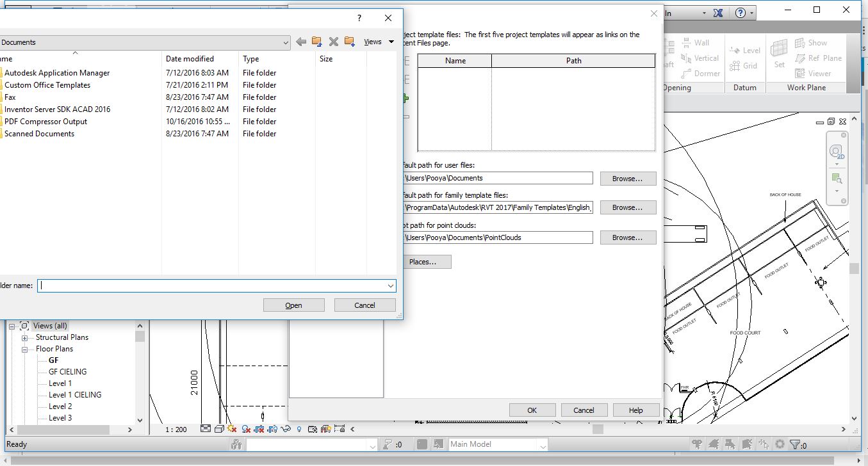Click Browse next to default path for user files
The image size is (868, 466).
(x=627, y=178)
